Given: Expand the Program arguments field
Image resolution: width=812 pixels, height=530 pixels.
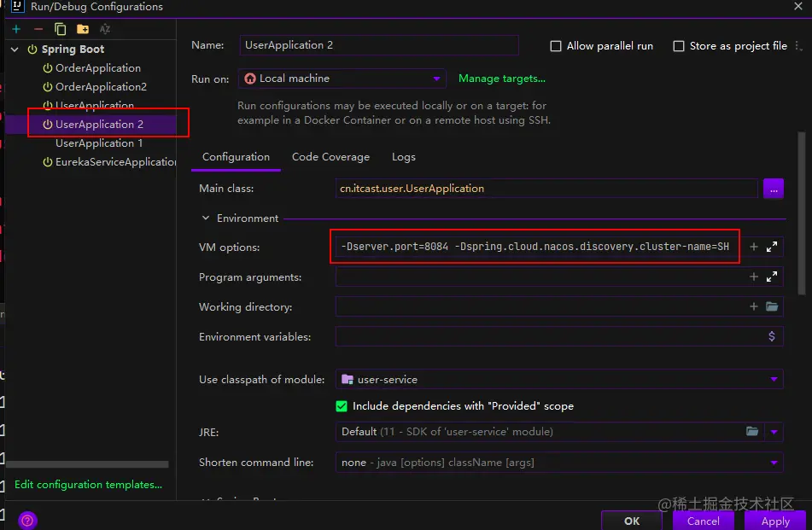Looking at the screenshot, I should (772, 277).
